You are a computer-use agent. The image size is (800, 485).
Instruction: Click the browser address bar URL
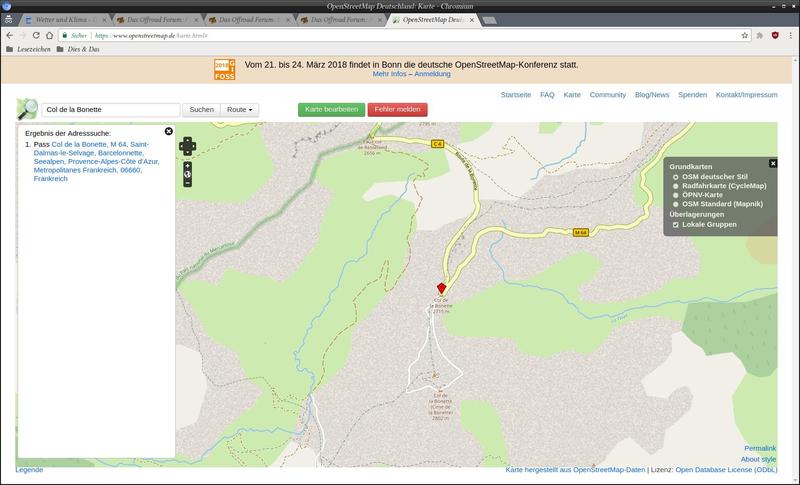(x=151, y=35)
